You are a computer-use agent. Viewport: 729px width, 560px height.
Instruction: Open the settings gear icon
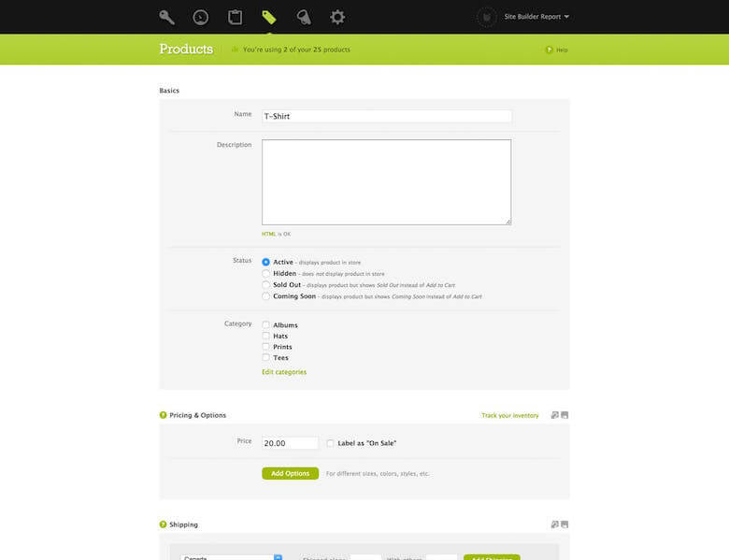pos(337,17)
